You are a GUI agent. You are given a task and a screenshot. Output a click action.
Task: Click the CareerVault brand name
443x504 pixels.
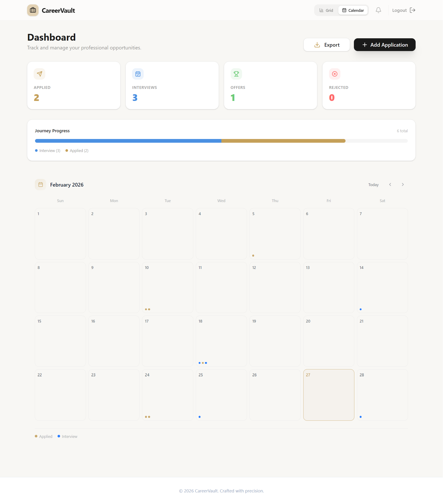click(58, 10)
